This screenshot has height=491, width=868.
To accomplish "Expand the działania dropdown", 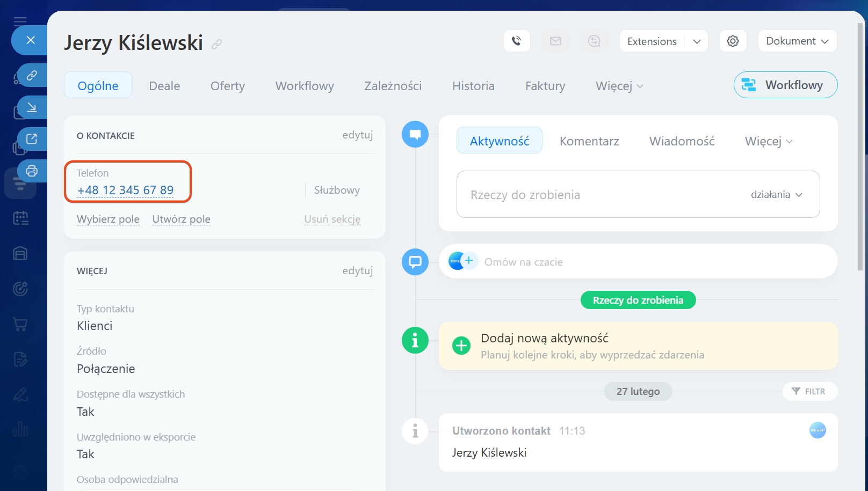I will coord(776,195).
